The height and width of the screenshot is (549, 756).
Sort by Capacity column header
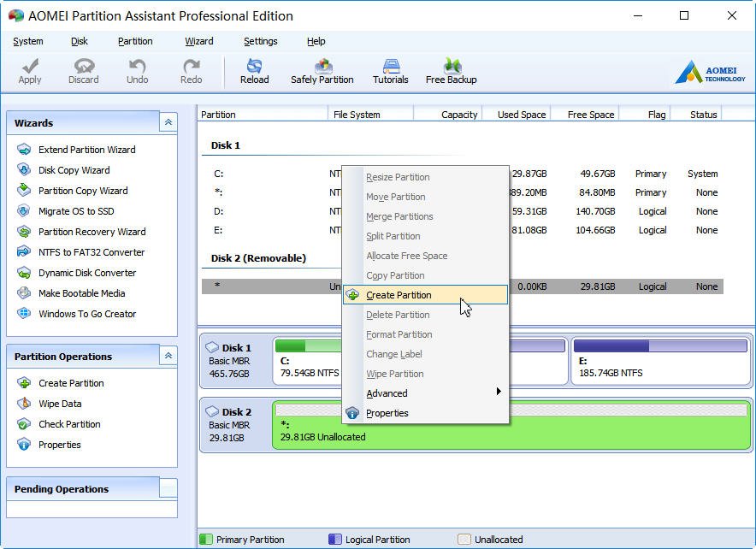pyautogui.click(x=448, y=115)
